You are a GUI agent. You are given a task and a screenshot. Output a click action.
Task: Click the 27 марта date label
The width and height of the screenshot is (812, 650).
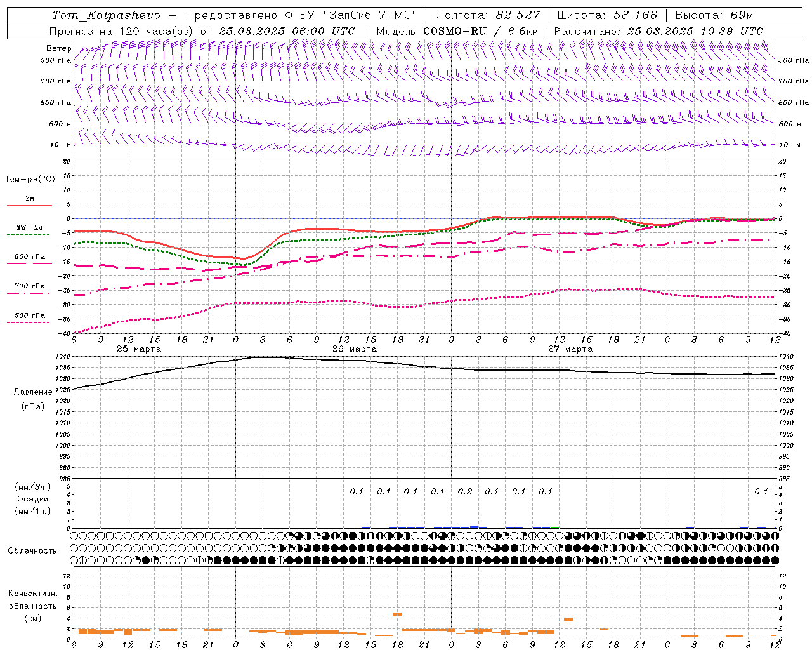click(570, 349)
